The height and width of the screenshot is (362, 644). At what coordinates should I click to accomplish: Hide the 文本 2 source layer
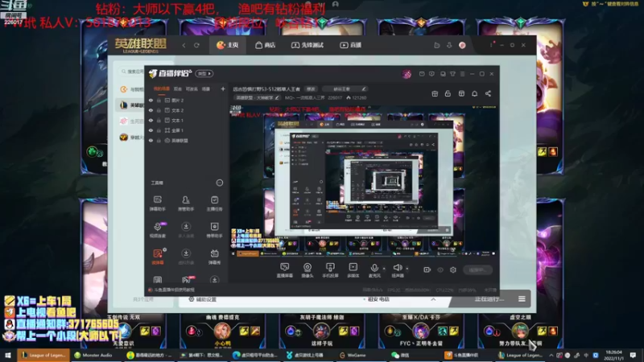pos(151,110)
